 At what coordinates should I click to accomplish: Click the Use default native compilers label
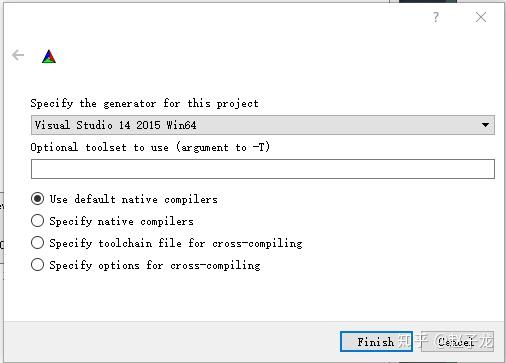133,199
